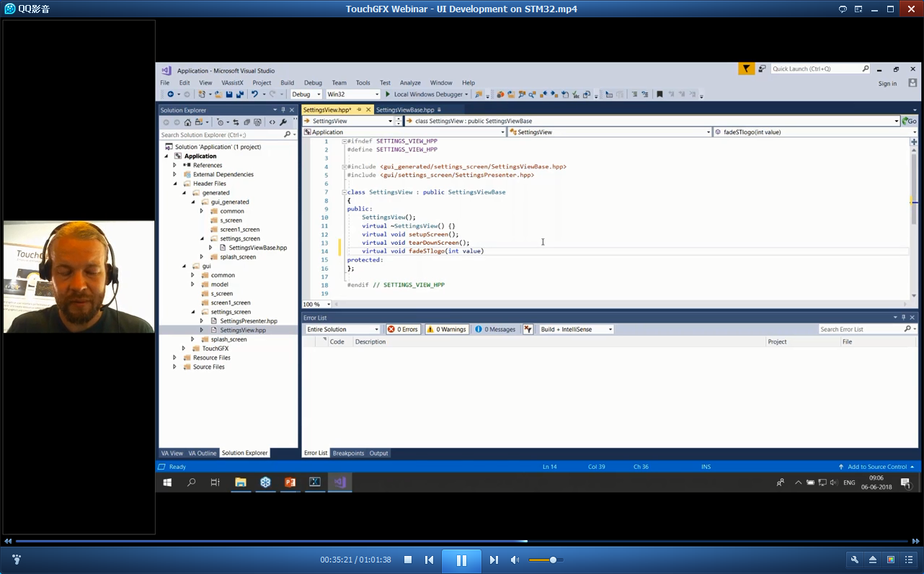Expand the Source Files folder

[174, 367]
